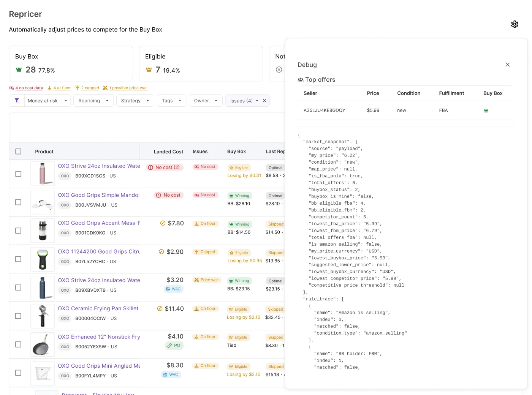Open the Tags filter dropdown
This screenshot has width=532, height=395.
pyautogui.click(x=172, y=101)
